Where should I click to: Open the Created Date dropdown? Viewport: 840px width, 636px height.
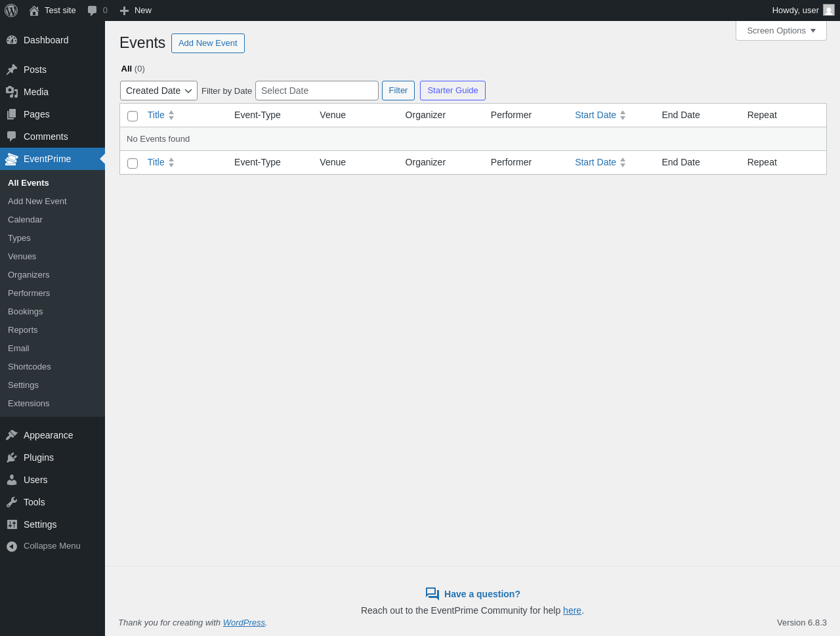(159, 91)
